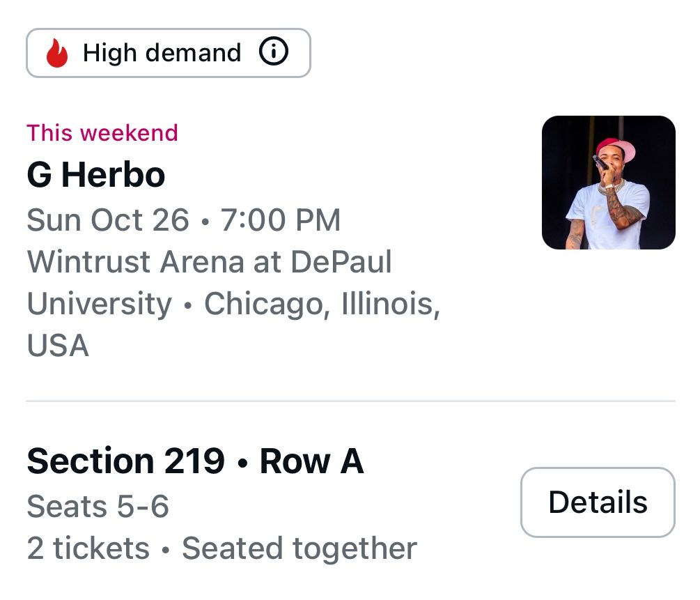This screenshot has height=600, width=700.
Task: Click the G Herbo event title
Action: pyautogui.click(x=95, y=175)
